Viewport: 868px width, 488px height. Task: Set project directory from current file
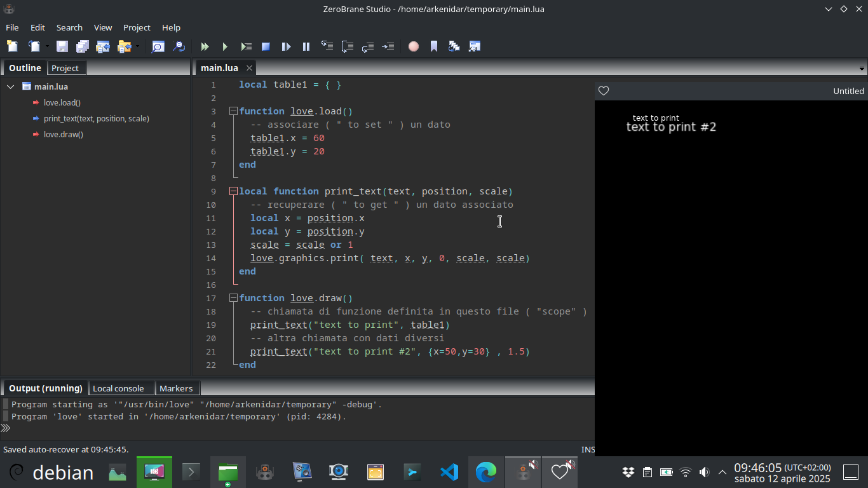pos(103,46)
